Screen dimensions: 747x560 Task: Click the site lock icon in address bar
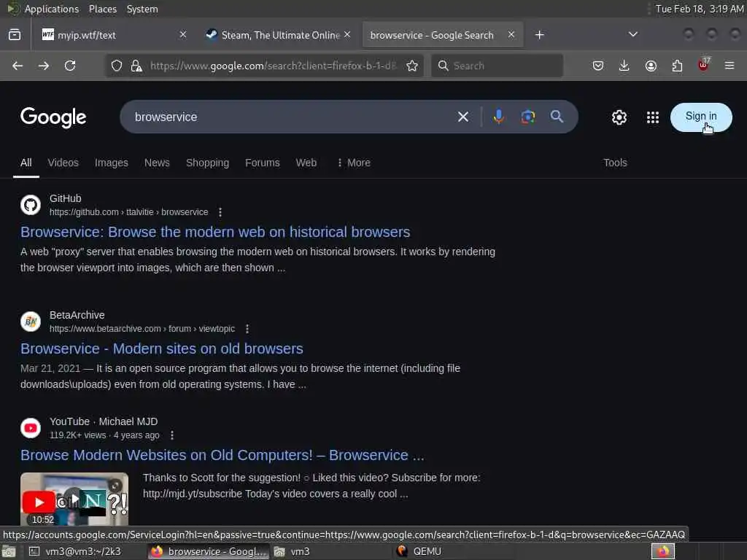[x=136, y=66]
